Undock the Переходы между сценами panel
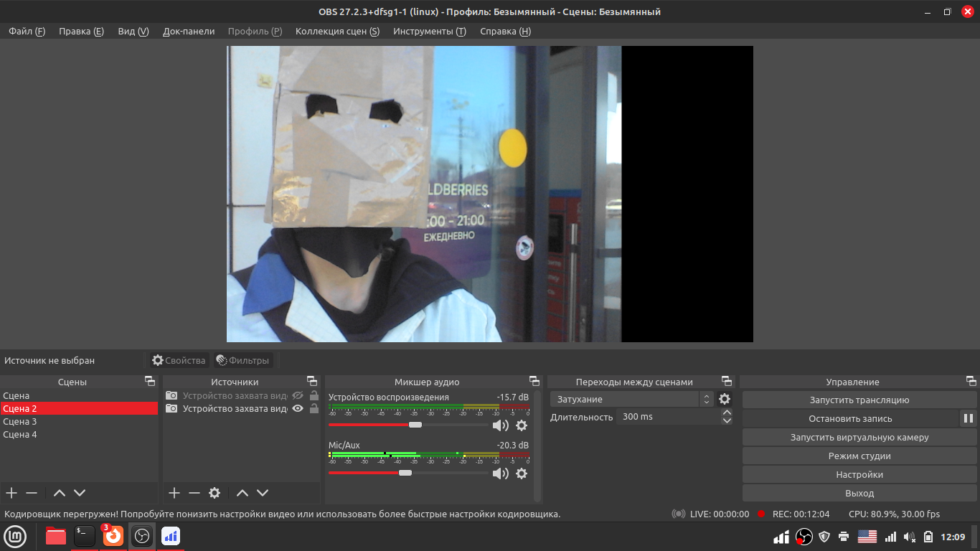This screenshot has height=551, width=980. point(727,381)
